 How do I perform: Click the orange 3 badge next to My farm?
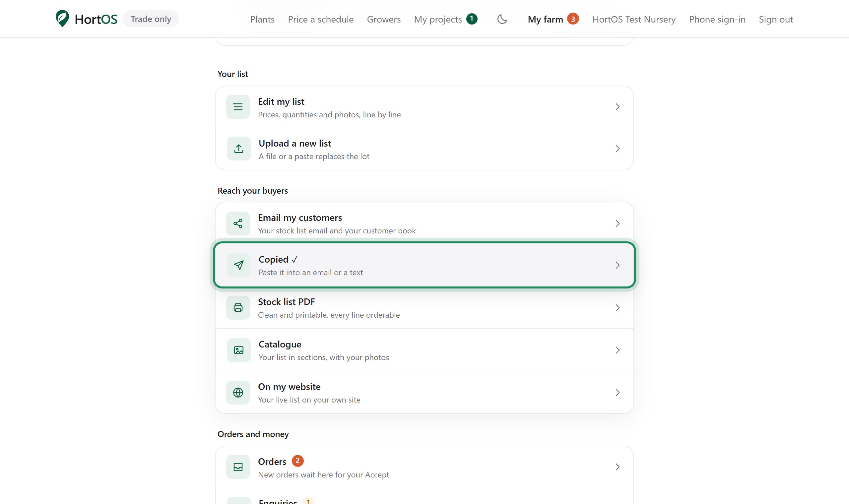point(573,19)
